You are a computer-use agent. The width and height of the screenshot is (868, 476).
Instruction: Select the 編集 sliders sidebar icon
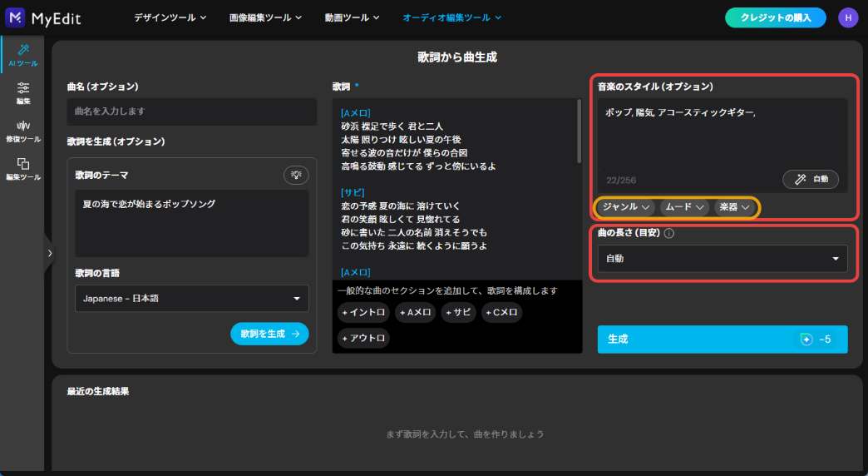pyautogui.click(x=22, y=93)
